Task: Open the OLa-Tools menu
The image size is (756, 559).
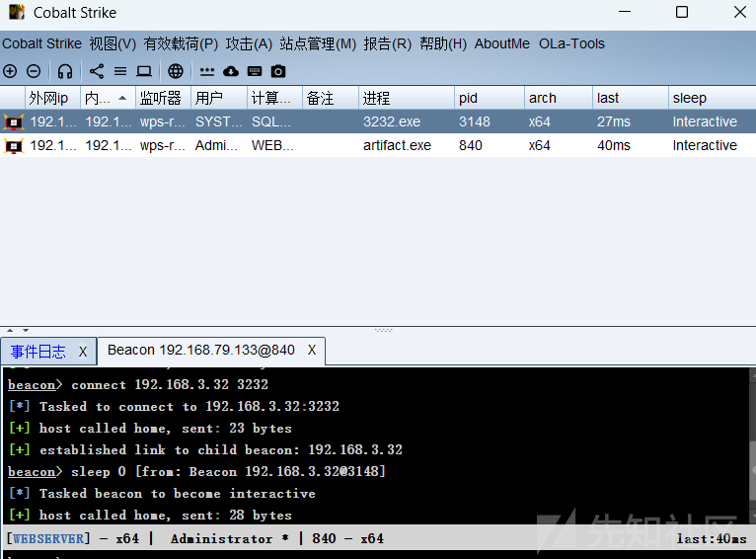Action: tap(571, 43)
